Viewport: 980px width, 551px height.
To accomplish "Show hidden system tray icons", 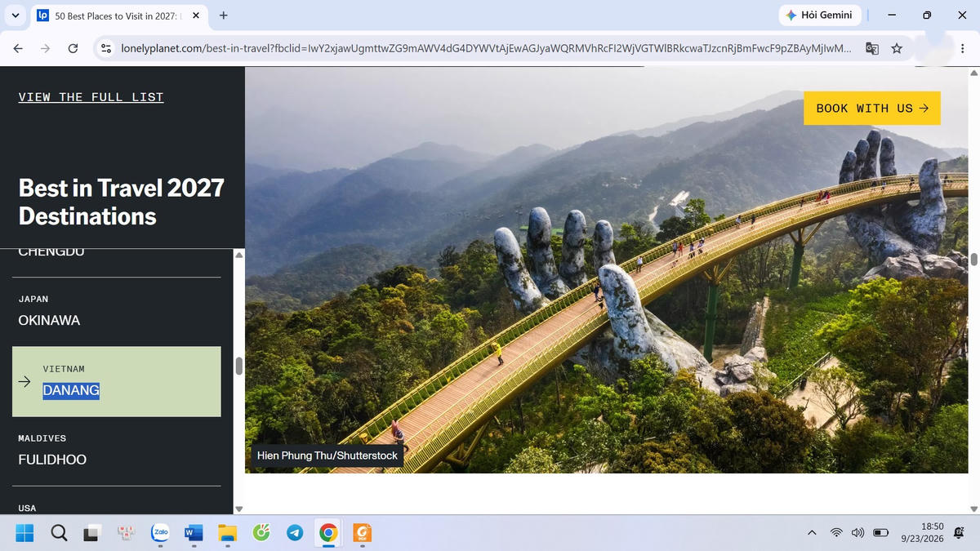I will [x=812, y=533].
